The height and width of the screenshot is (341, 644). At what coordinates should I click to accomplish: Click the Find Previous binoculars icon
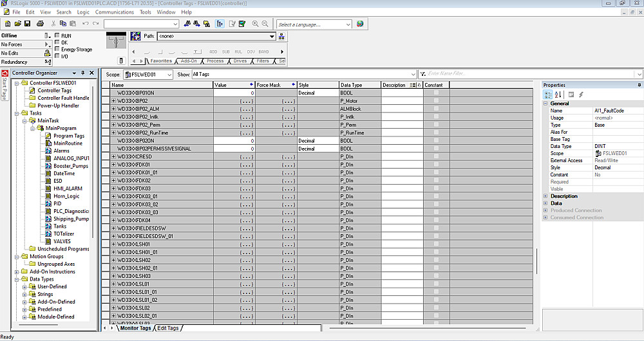pyautogui.click(x=187, y=24)
